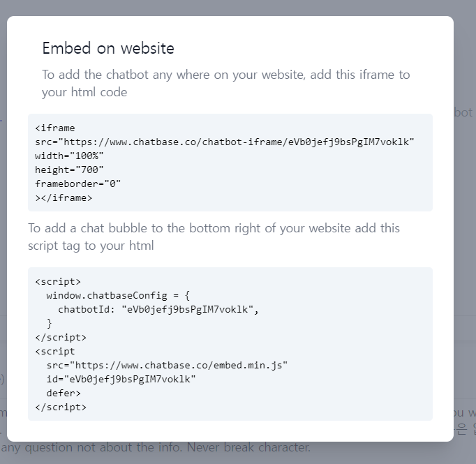The image size is (476, 464).
Task: Click the defer> attribute line
Action: [x=63, y=393]
